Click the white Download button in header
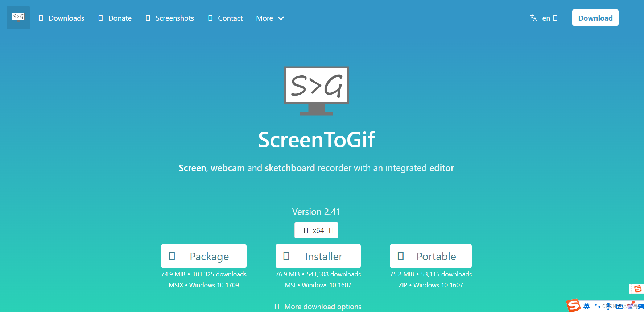This screenshot has height=312, width=644. tap(595, 18)
